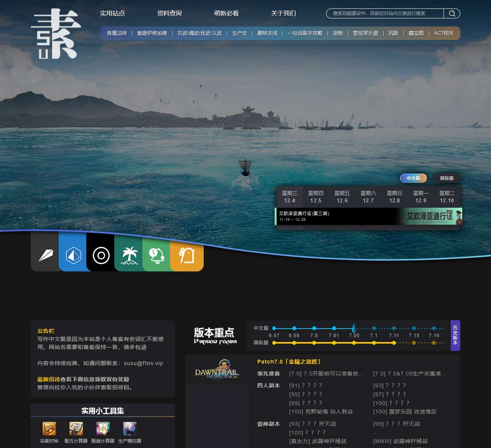Switch calendar to 国际服
Viewport: 491px width, 448px height.
447,178
